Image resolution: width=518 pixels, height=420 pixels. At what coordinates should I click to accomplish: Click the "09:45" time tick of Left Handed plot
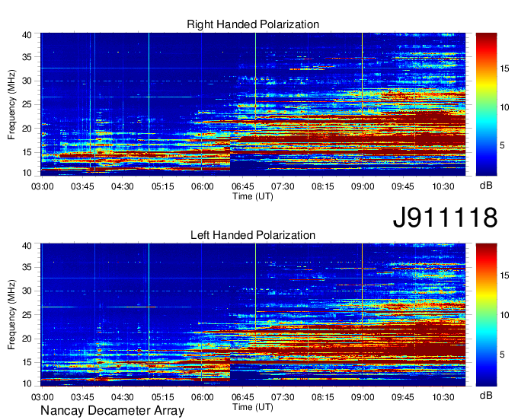click(403, 397)
